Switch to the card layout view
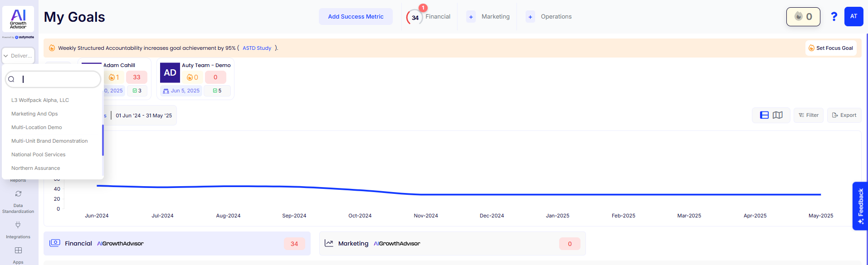The image size is (868, 265). click(x=764, y=115)
